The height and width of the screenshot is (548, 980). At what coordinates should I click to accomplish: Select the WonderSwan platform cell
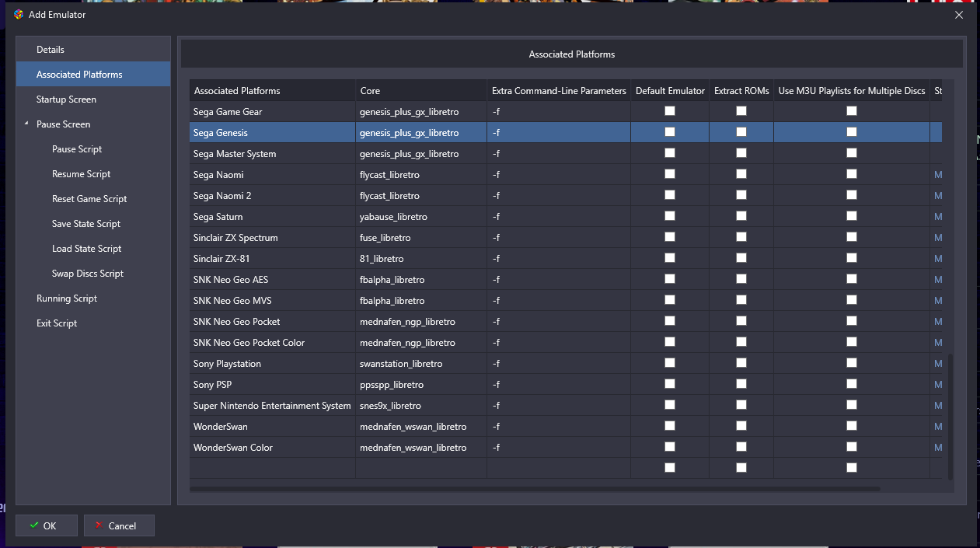273,426
